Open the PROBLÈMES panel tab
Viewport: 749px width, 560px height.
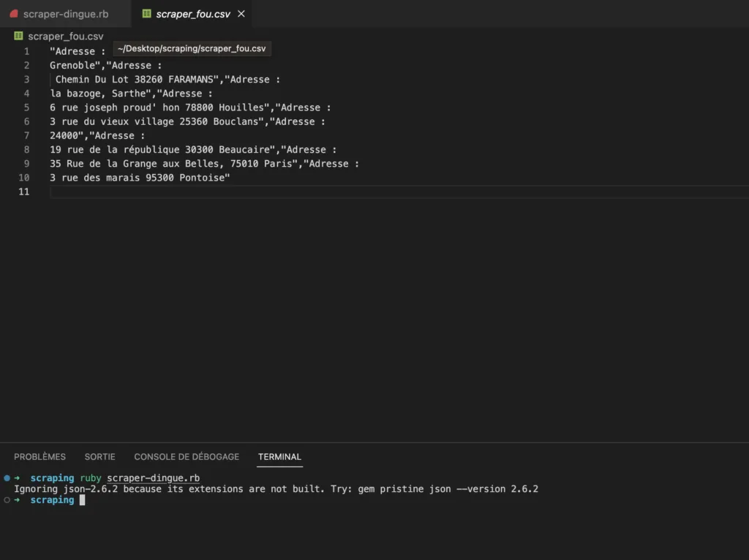(x=39, y=457)
